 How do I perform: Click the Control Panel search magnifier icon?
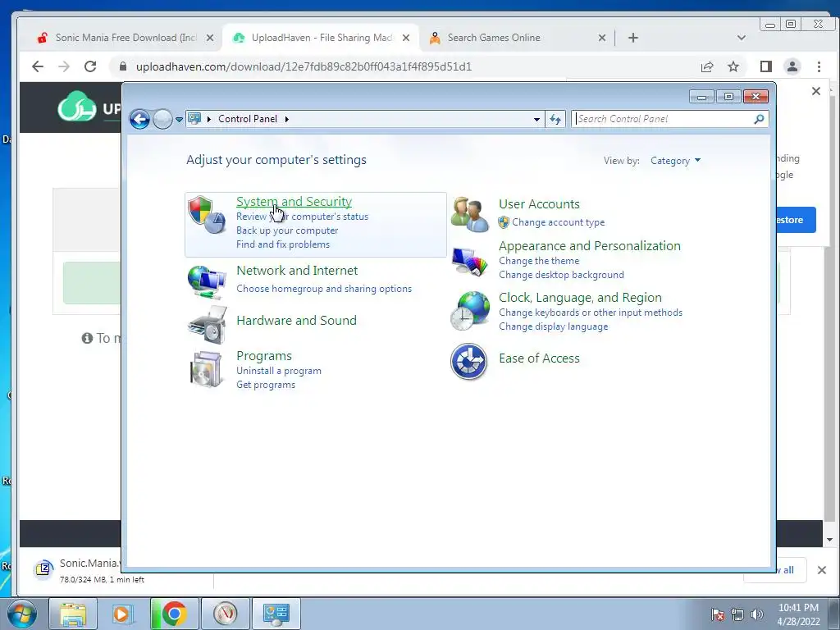(x=759, y=119)
